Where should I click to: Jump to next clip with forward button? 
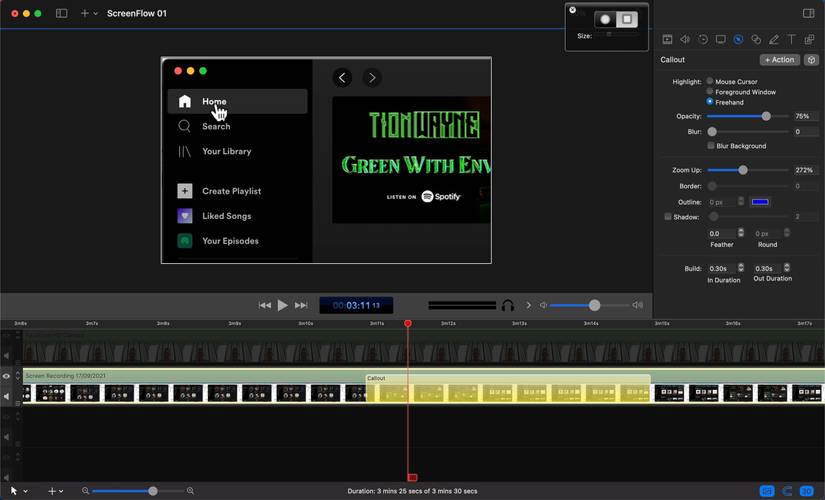pos(301,305)
